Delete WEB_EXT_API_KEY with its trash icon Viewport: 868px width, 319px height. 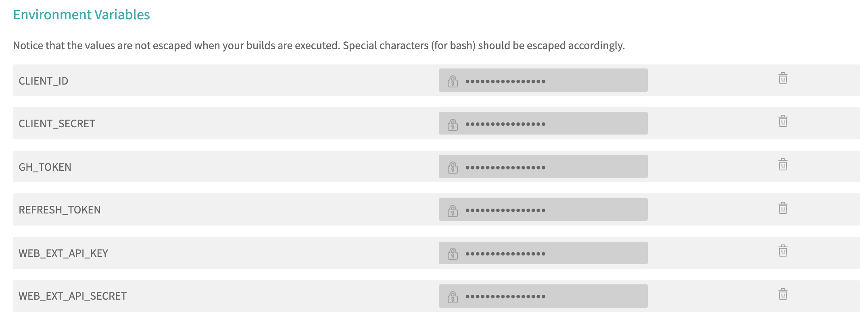click(x=783, y=251)
